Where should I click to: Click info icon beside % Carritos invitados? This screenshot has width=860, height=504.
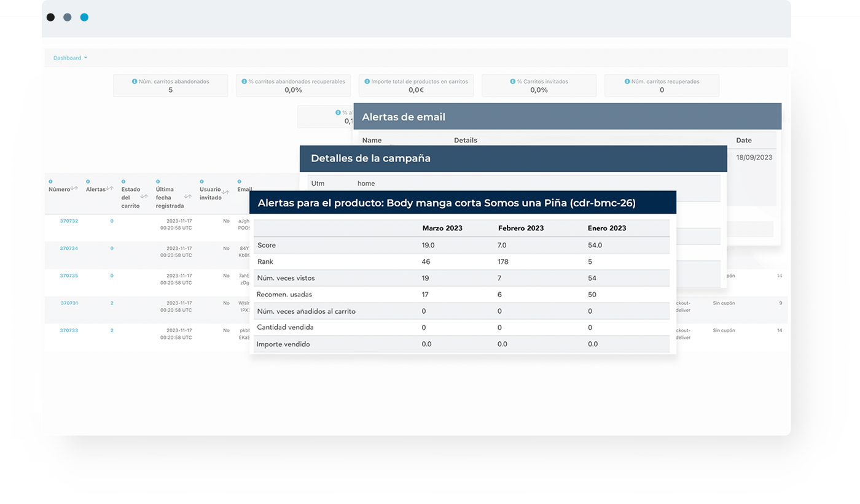click(512, 81)
